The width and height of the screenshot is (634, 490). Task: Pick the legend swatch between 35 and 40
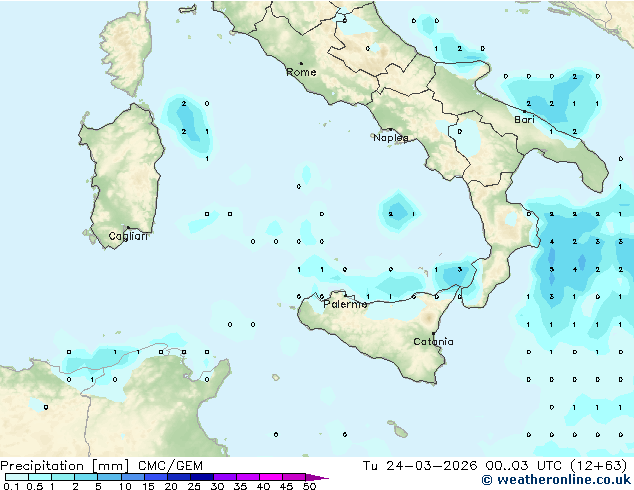point(247,477)
